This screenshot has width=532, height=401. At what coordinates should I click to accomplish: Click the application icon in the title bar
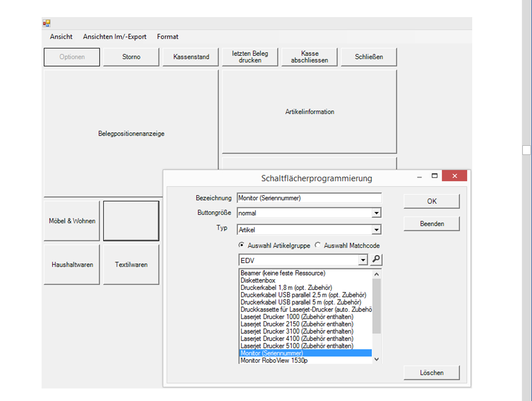pyautogui.click(x=47, y=23)
